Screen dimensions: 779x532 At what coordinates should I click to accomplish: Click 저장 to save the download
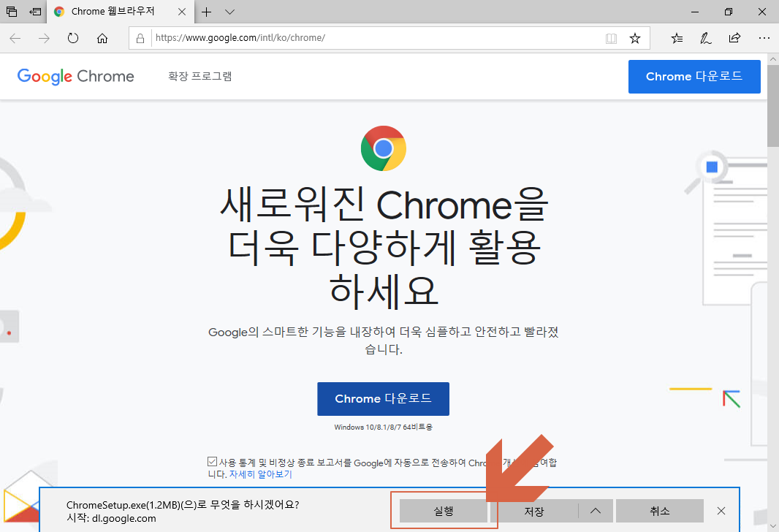(x=535, y=511)
